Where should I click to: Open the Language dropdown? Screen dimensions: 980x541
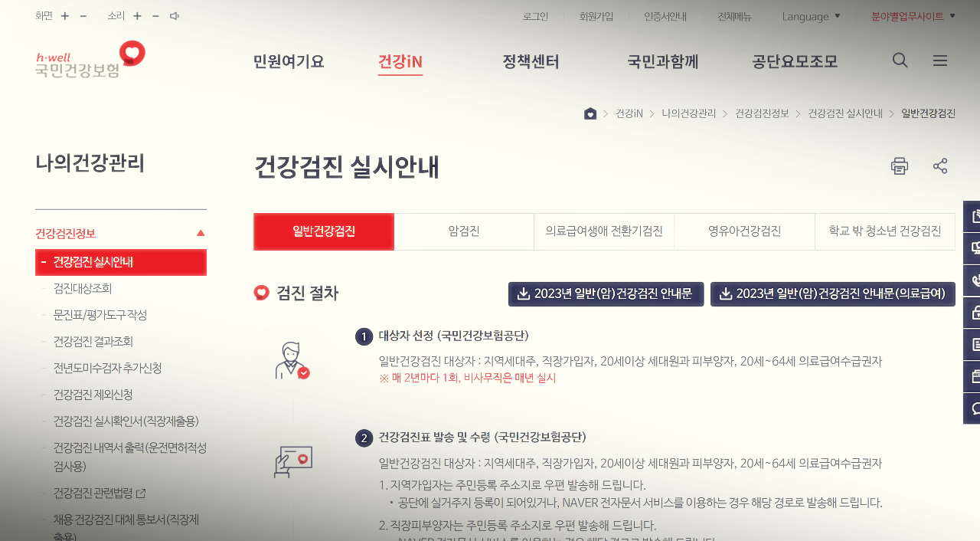click(x=811, y=15)
